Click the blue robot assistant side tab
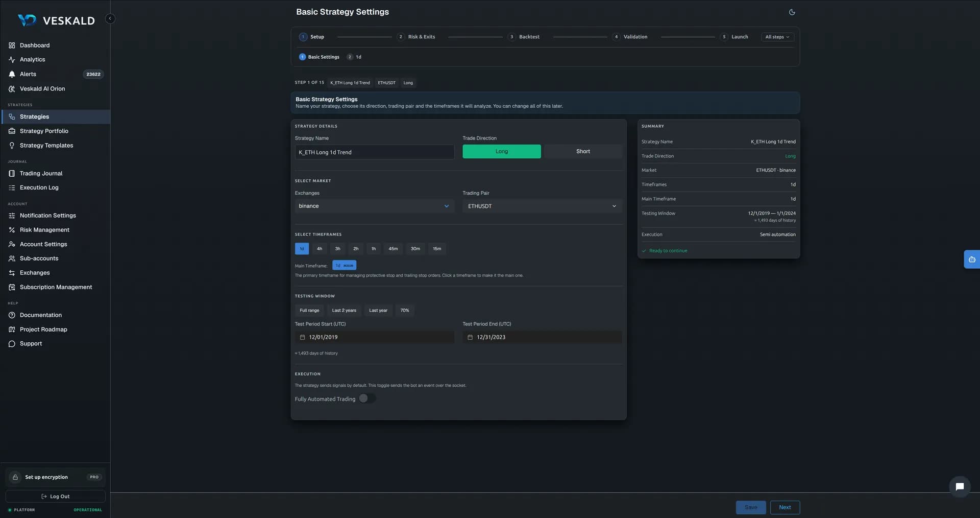980x518 pixels. pos(972,260)
